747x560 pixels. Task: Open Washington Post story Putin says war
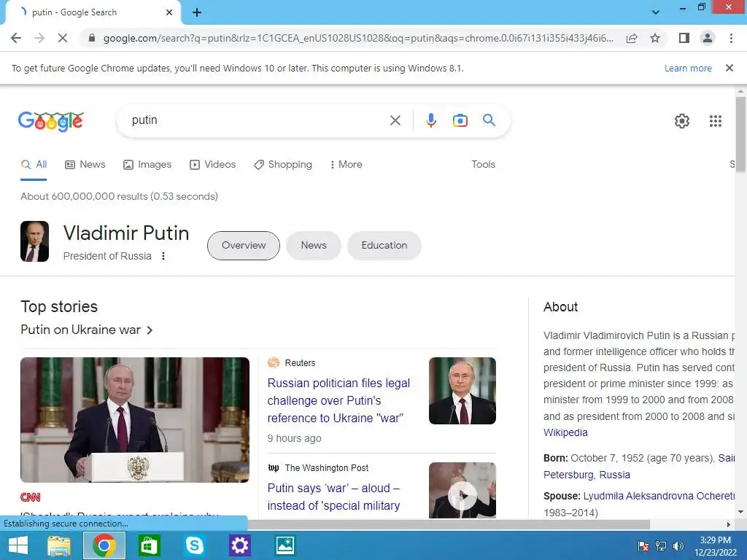click(333, 497)
